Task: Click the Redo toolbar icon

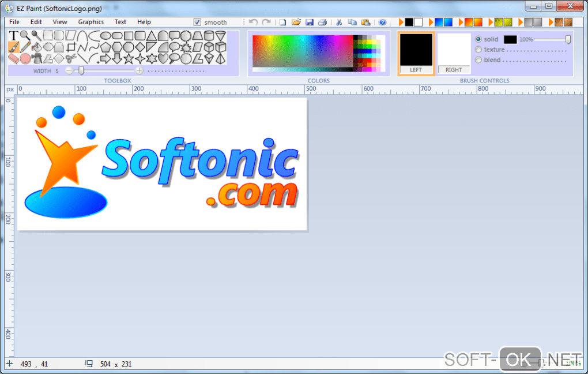Action: (266, 22)
